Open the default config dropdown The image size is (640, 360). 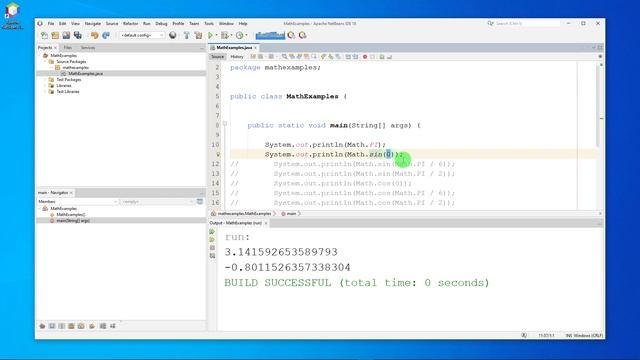142,36
